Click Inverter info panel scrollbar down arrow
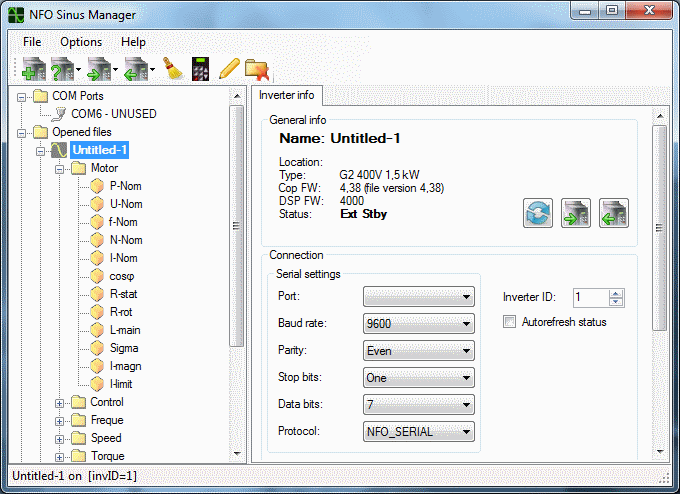 tap(660, 451)
